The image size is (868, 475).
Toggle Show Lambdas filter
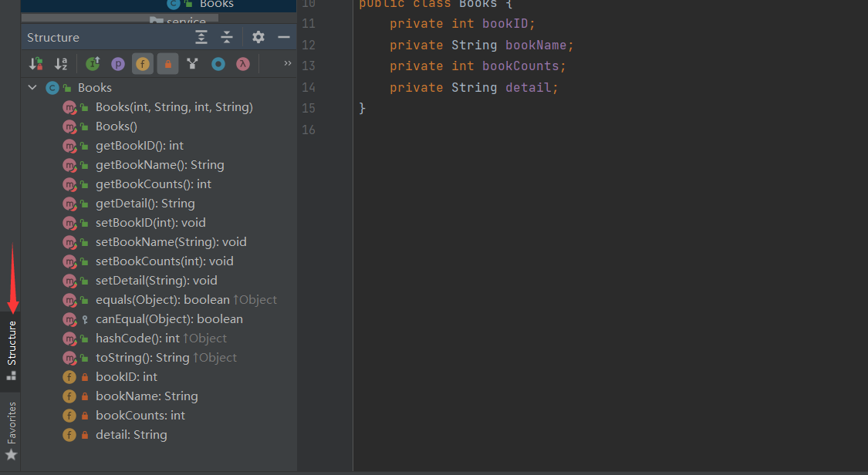(x=242, y=64)
